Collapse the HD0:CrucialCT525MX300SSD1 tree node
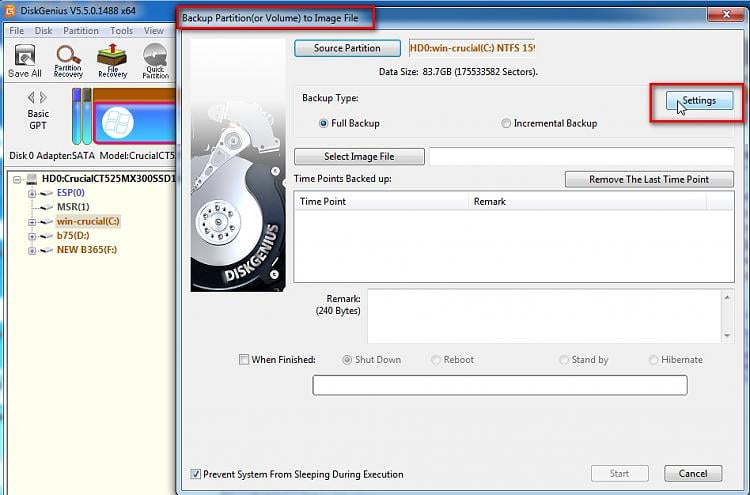Image resolution: width=750 pixels, height=495 pixels. tap(17, 179)
